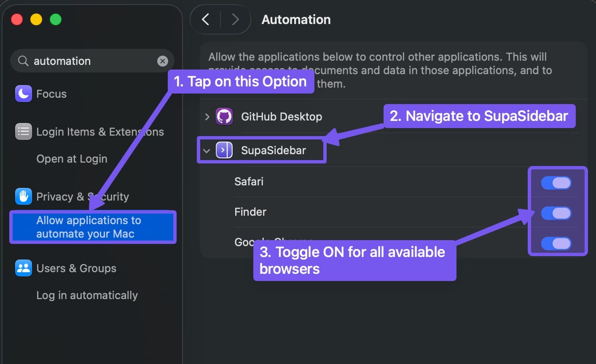
Task: Click the Privacy & Security hand icon
Action: [x=23, y=196]
